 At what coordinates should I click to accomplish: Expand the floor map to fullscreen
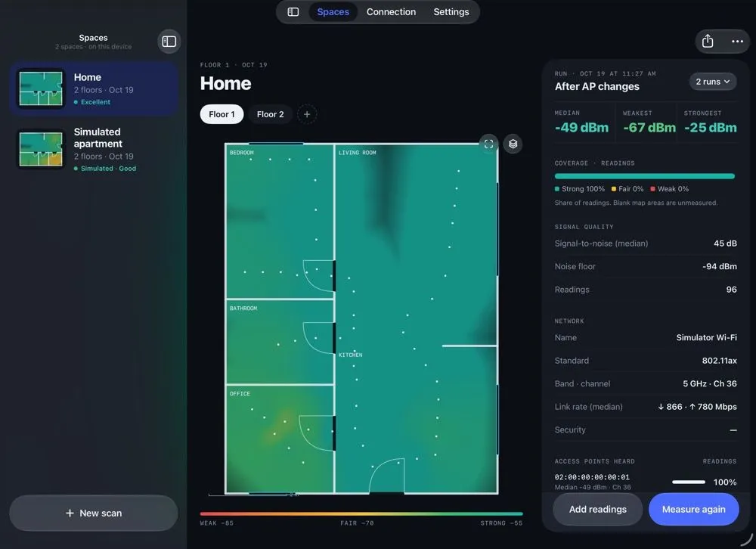click(488, 144)
